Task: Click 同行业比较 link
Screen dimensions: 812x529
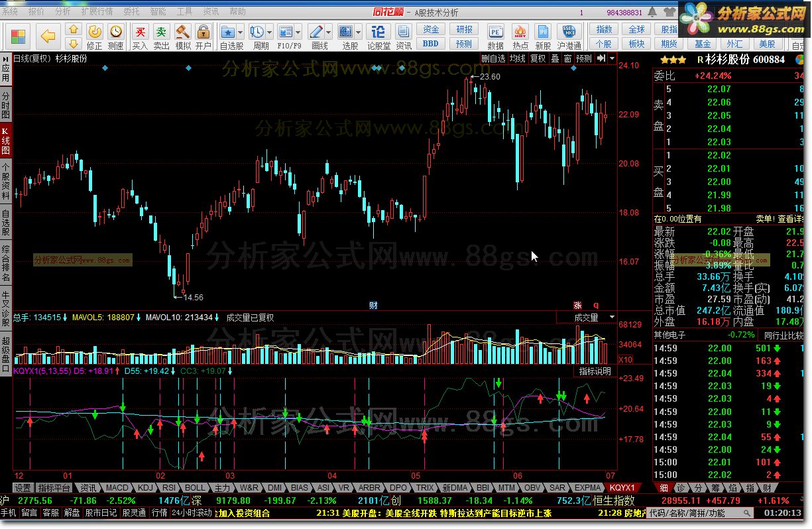Action: (x=783, y=335)
